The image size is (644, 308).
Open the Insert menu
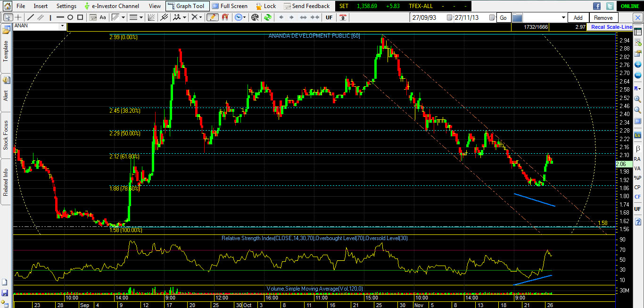pos(41,6)
